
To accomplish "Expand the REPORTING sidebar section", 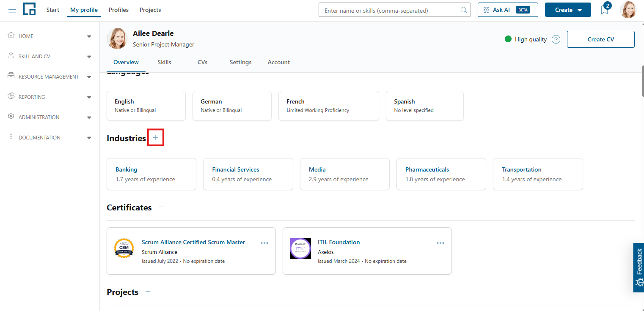I will (89, 97).
